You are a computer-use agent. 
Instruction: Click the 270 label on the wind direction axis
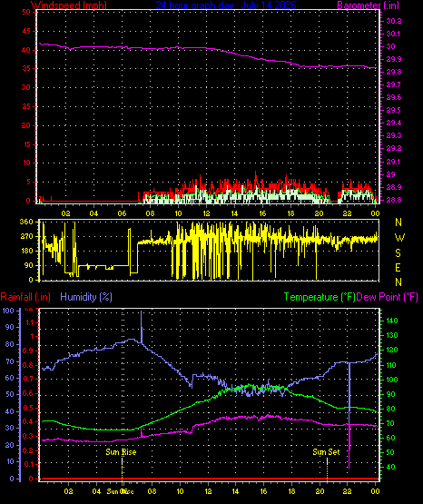[x=26, y=236]
